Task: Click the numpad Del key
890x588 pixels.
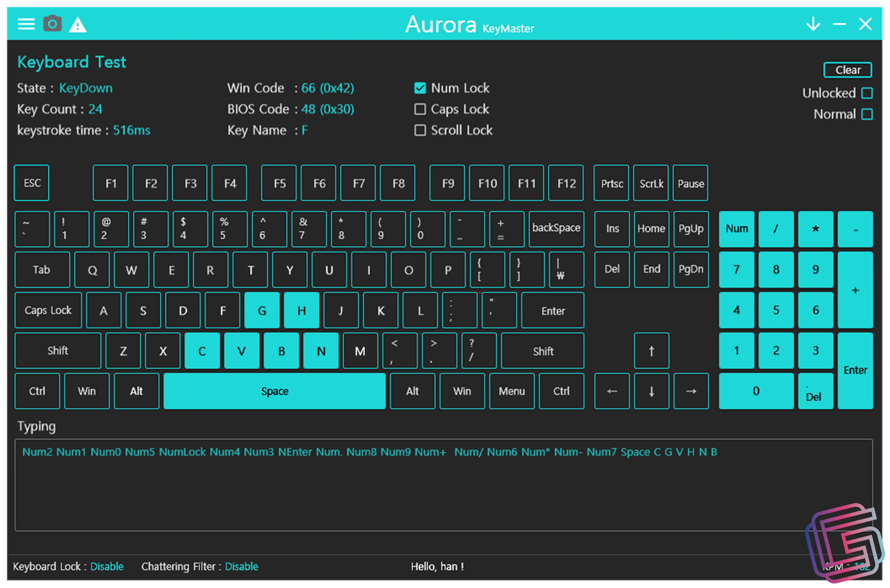Action: pyautogui.click(x=815, y=391)
